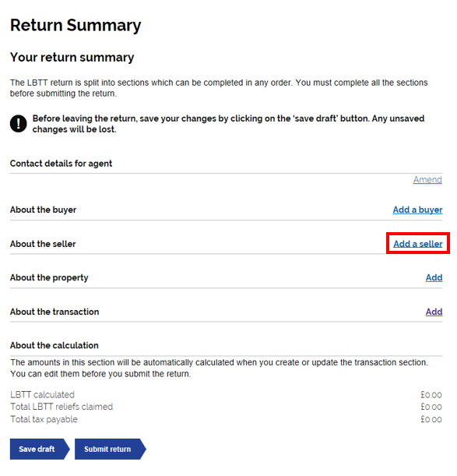Click the exclamation warning icon

(x=18, y=124)
